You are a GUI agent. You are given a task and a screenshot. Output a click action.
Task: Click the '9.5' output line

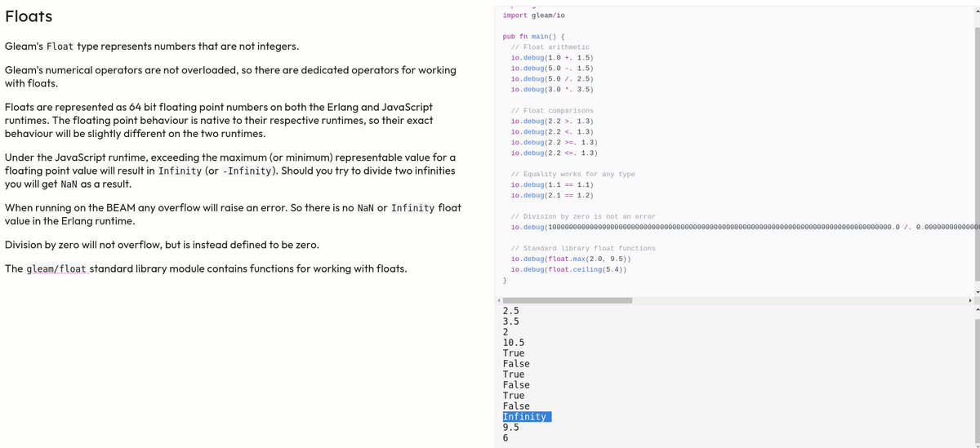point(511,428)
